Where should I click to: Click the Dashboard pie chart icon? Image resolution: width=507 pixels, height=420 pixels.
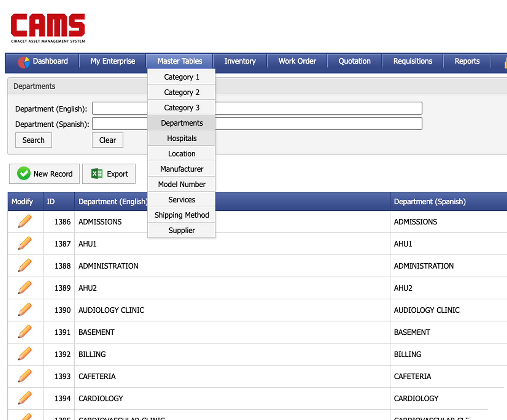24,62
